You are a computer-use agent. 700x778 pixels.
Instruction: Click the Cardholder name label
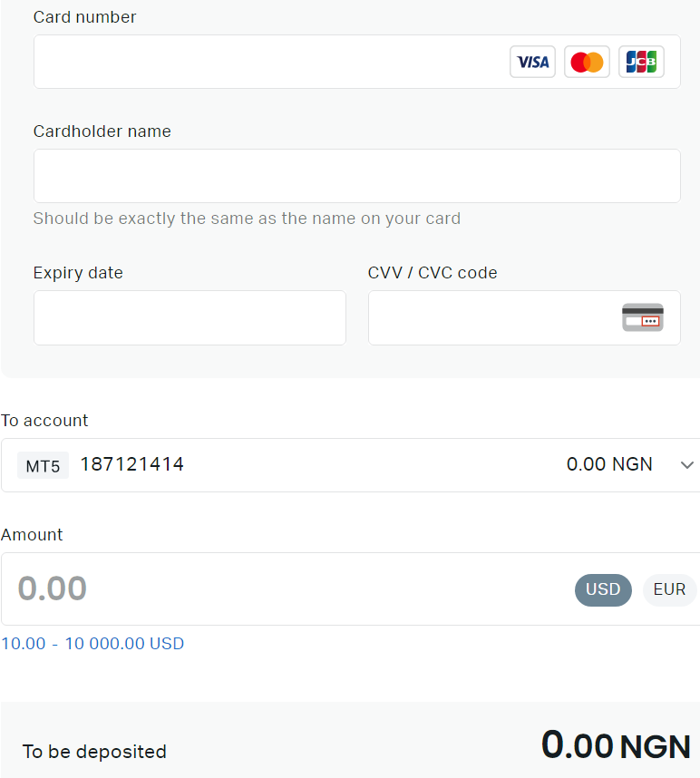(x=102, y=131)
